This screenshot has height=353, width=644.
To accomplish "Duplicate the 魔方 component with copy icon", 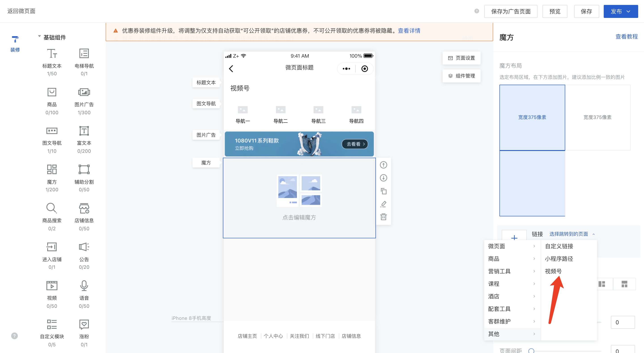I will 383,191.
